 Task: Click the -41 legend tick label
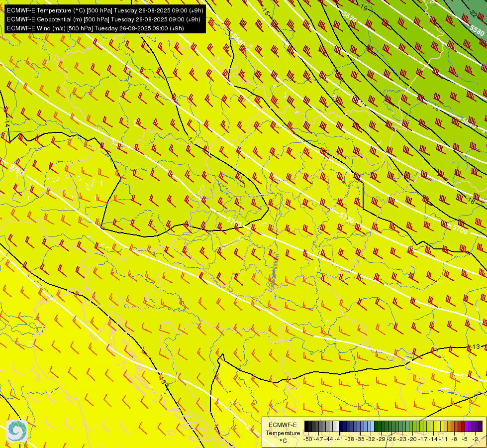tap(340, 439)
